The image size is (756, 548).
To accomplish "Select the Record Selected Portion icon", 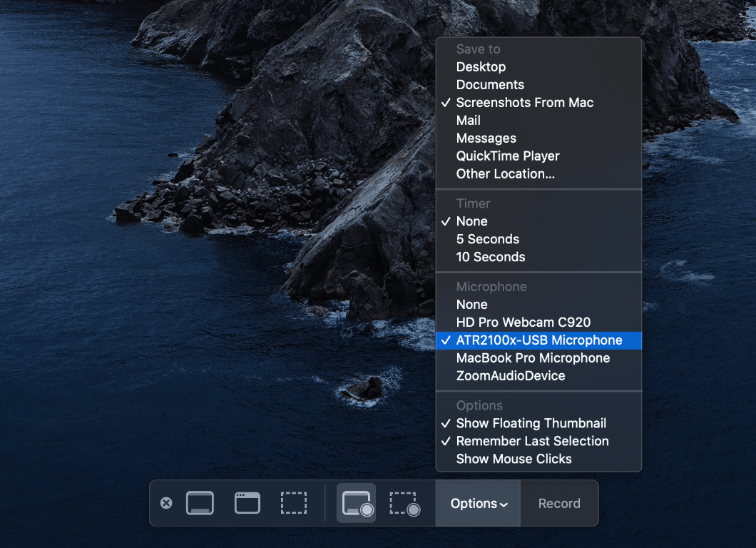I will click(x=404, y=503).
